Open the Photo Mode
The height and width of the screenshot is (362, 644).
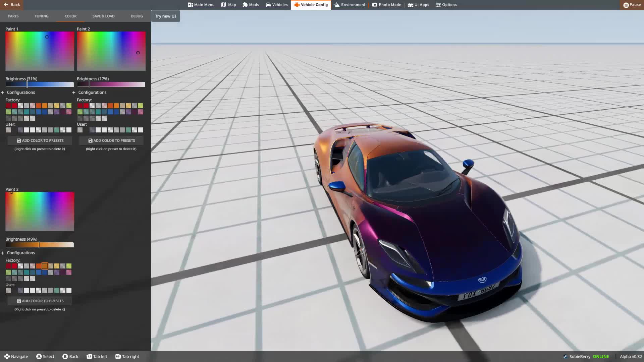click(x=386, y=5)
